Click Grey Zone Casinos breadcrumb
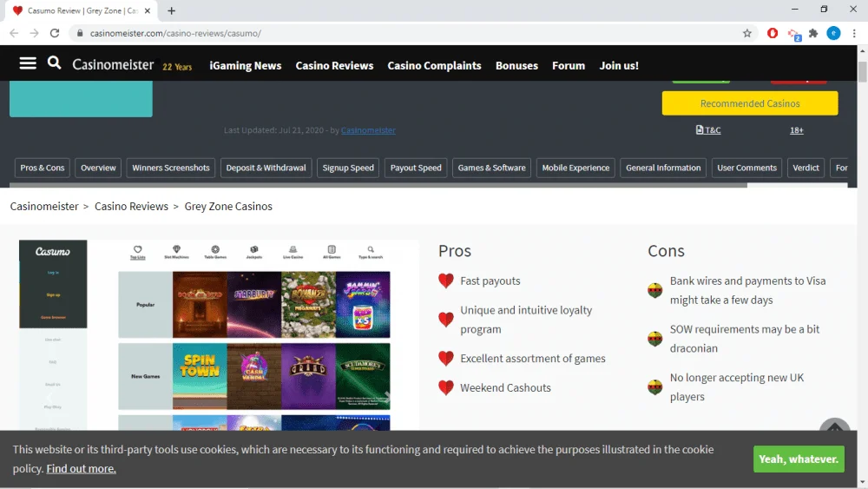Viewport: 868px width, 489px height. coord(228,207)
